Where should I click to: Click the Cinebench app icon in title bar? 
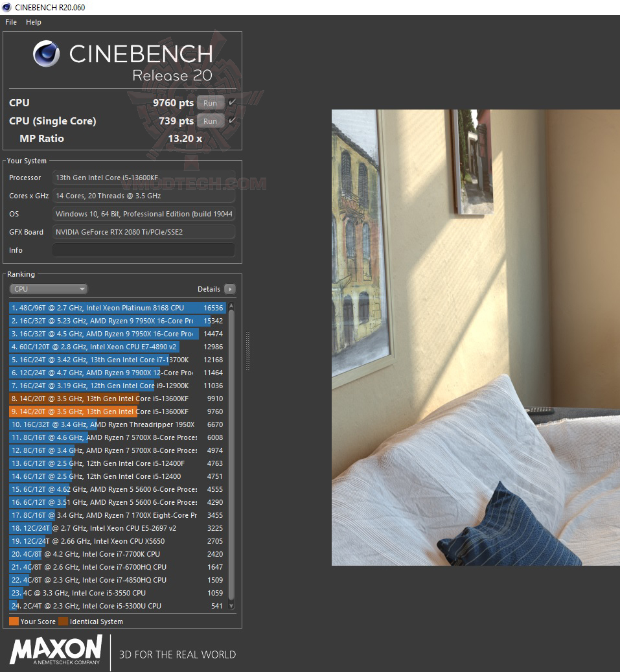pyautogui.click(x=6, y=7)
